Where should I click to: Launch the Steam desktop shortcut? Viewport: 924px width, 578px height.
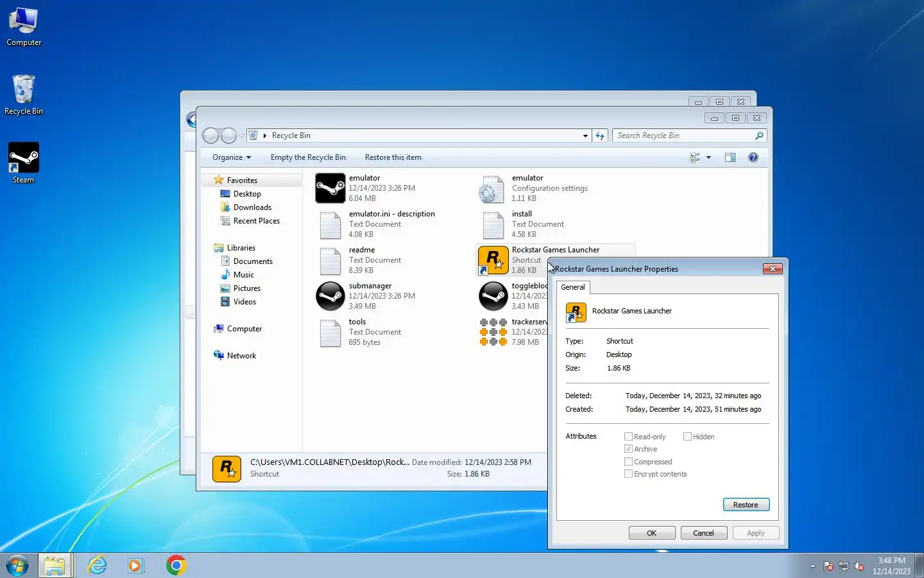pyautogui.click(x=24, y=163)
